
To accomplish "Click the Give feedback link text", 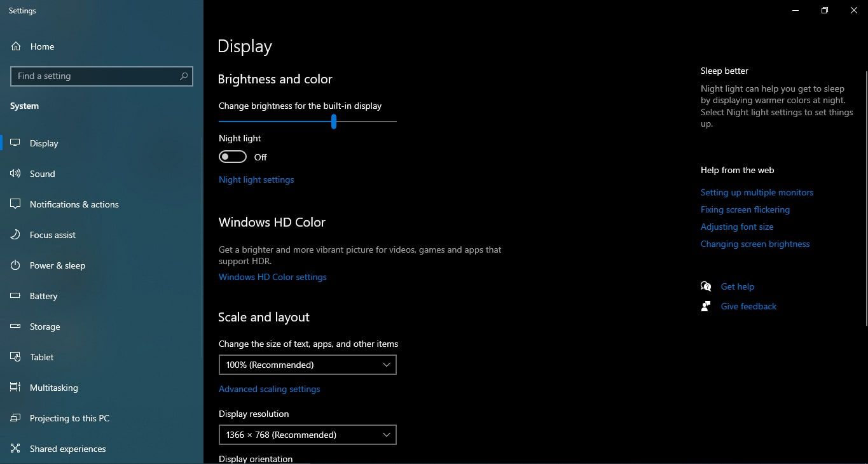I will [x=748, y=306].
